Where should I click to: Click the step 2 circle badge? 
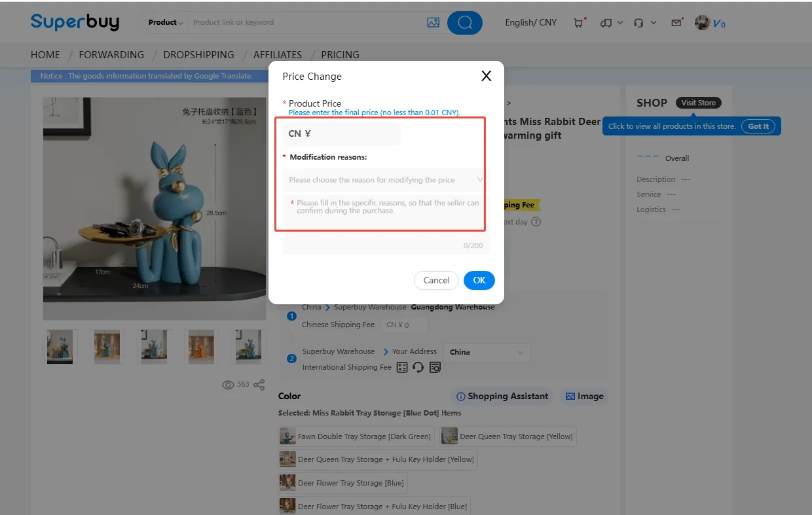click(292, 359)
